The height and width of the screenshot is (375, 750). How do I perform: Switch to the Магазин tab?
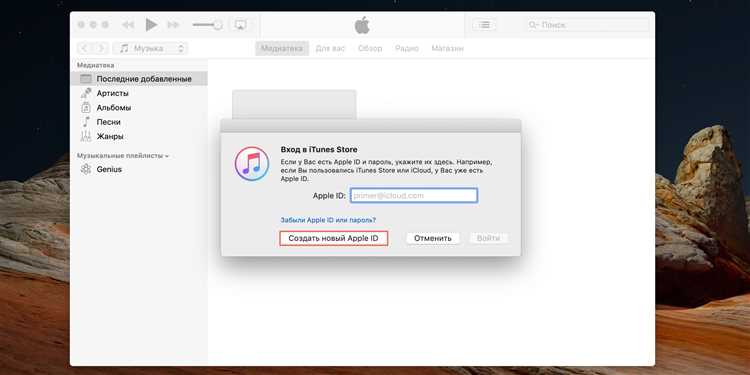pyautogui.click(x=447, y=48)
